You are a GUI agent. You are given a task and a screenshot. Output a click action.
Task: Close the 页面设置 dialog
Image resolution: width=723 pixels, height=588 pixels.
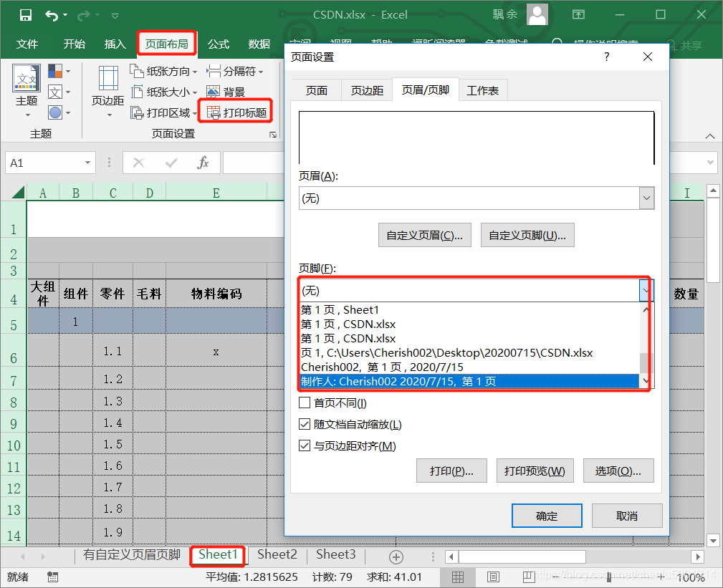[x=647, y=57]
